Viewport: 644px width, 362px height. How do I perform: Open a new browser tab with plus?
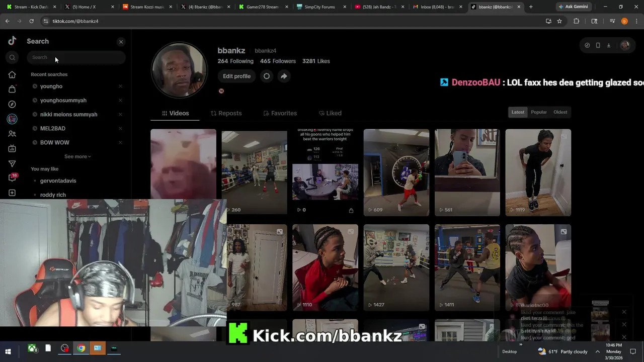(531, 7)
